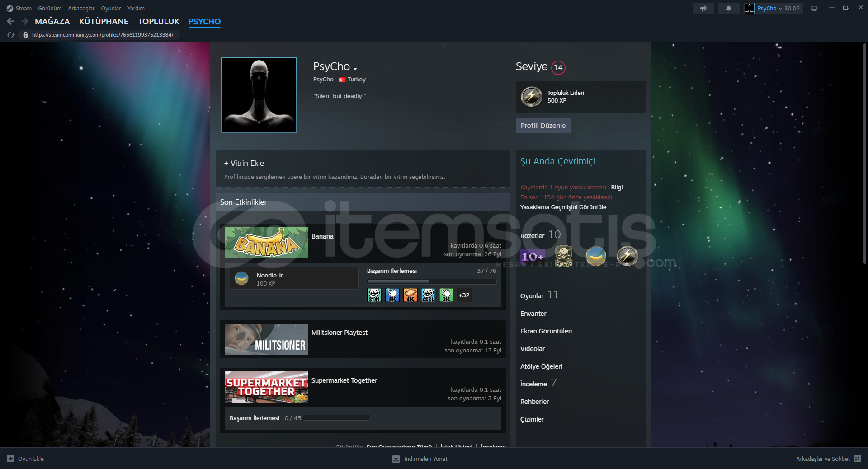
Task: Switch to the PSYCHO profile tab
Action: [205, 22]
